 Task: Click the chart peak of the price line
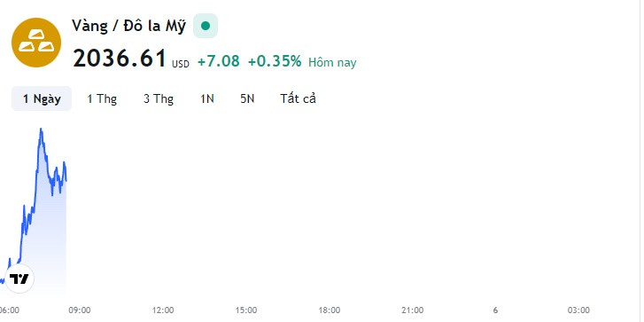coord(41,130)
